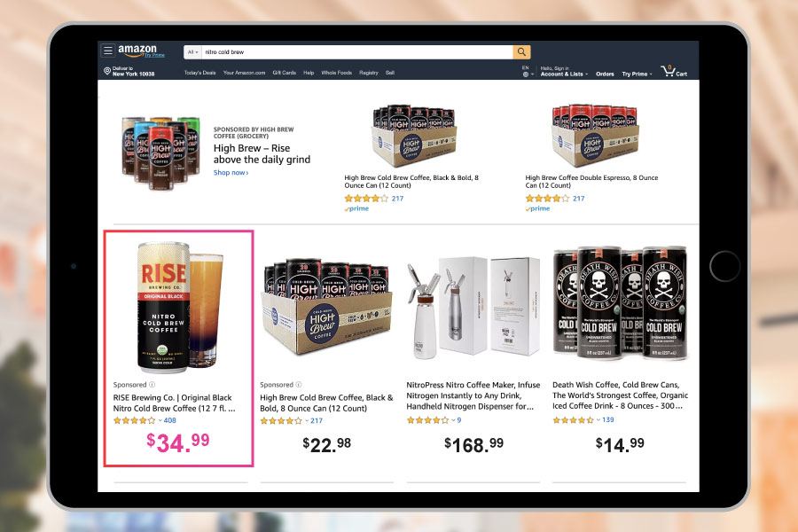Click into the nitro cold brew search field
Screen dimensions: 798x532
pos(357,52)
